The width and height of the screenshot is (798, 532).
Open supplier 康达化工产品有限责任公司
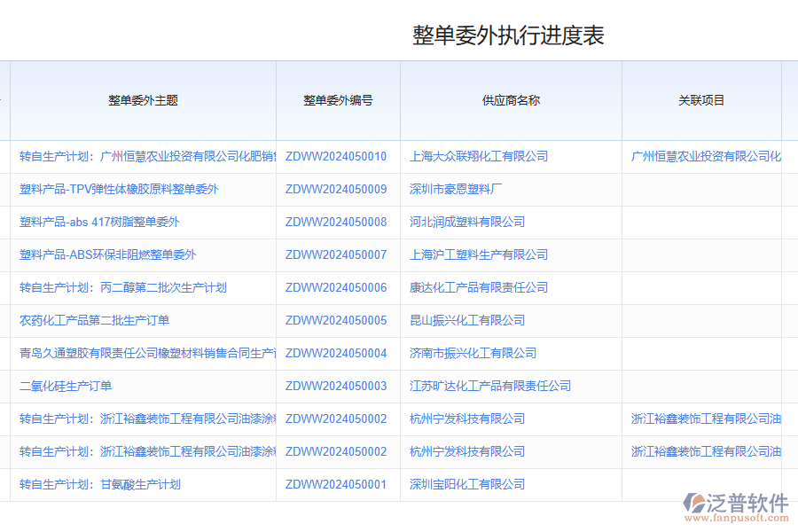pyautogui.click(x=480, y=287)
